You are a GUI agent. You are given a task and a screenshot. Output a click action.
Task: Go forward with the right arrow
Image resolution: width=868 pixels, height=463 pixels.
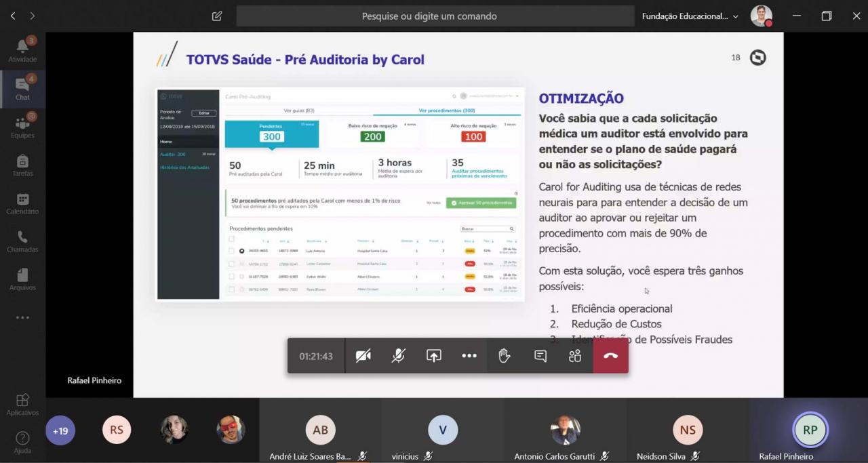(32, 16)
